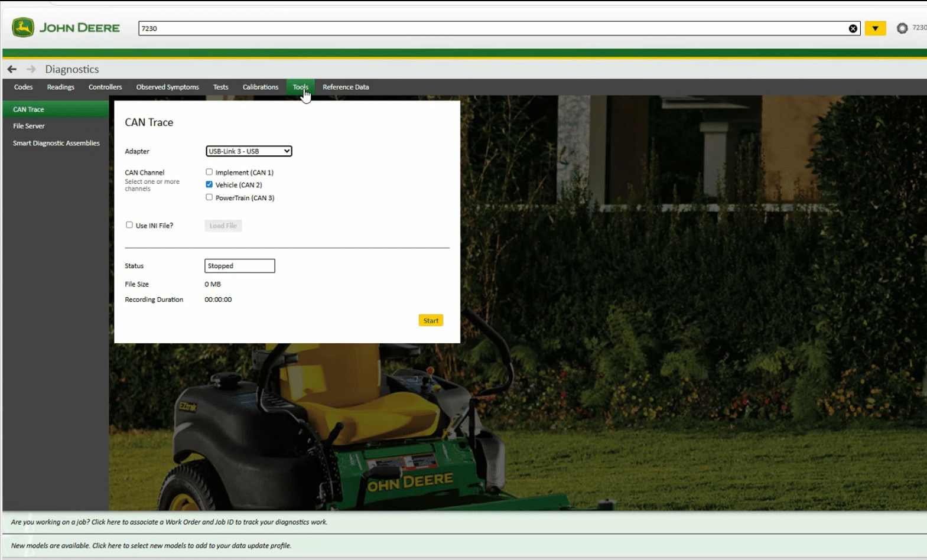Enable the Implement (CAN 1) checkbox
Viewport: 927px width, 560px height.
pos(209,172)
